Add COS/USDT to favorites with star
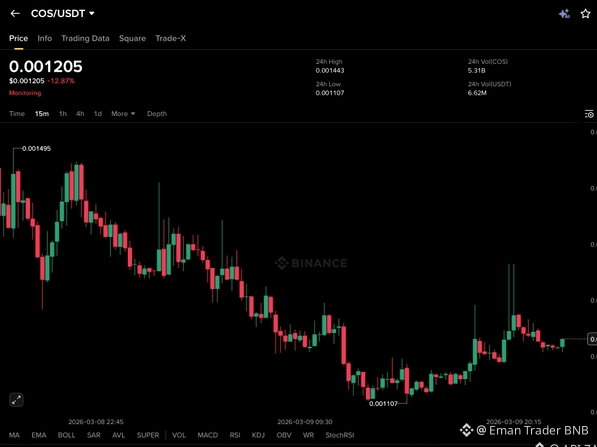This screenshot has height=447, width=597. [585, 14]
